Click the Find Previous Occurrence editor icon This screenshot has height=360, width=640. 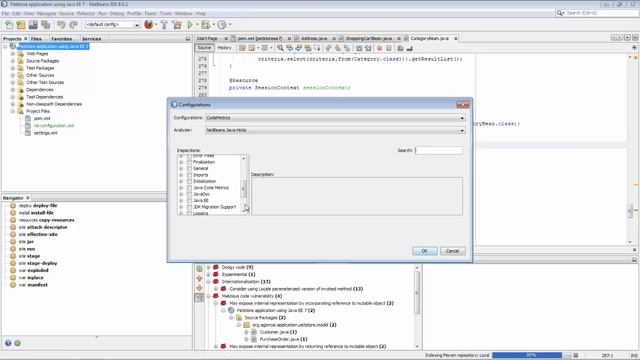pos(289,48)
